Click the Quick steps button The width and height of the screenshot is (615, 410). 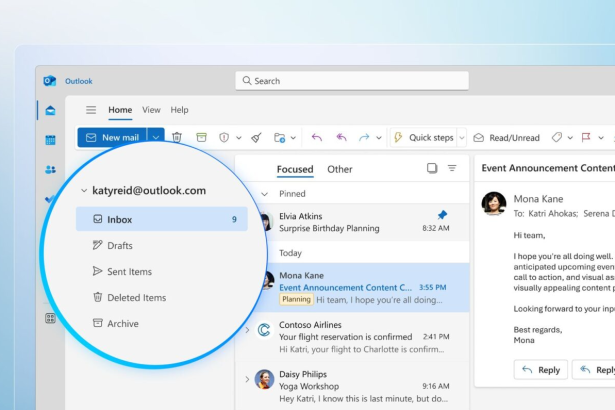click(424, 137)
